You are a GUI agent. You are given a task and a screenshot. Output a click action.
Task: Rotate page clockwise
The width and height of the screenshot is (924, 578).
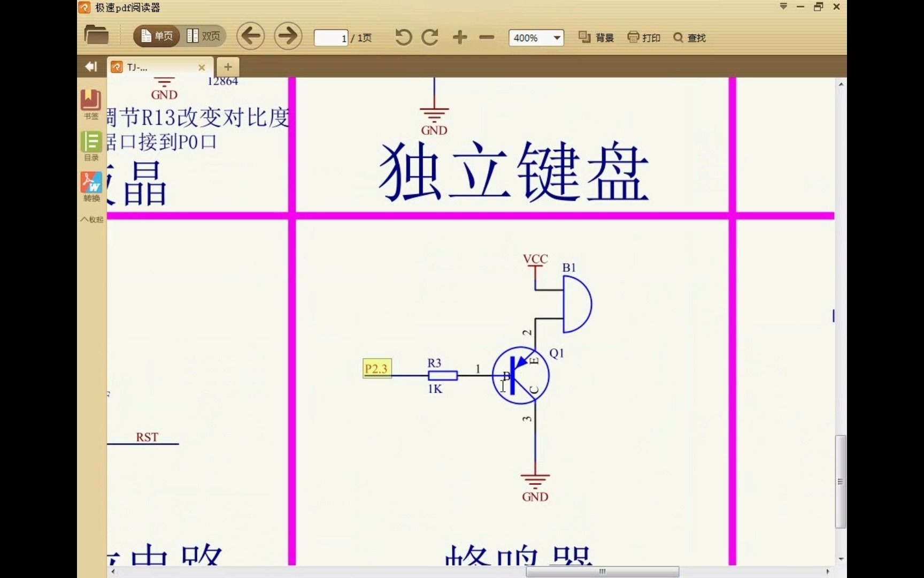(x=430, y=37)
